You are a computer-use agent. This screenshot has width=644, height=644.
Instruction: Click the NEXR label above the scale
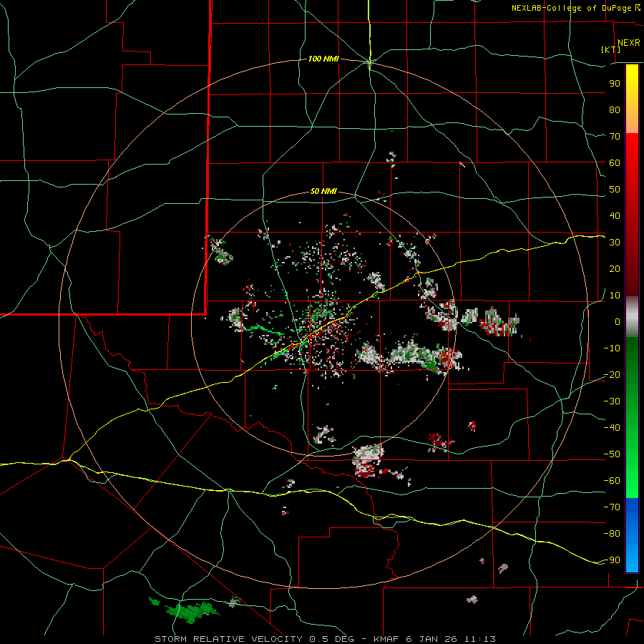[628, 43]
